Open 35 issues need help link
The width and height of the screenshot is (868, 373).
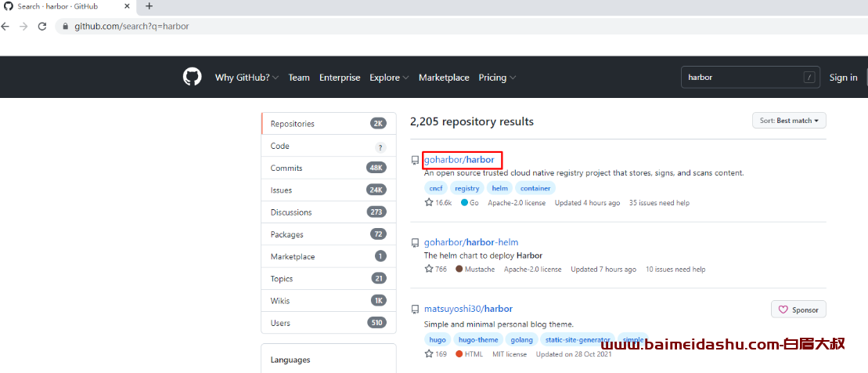click(x=659, y=203)
